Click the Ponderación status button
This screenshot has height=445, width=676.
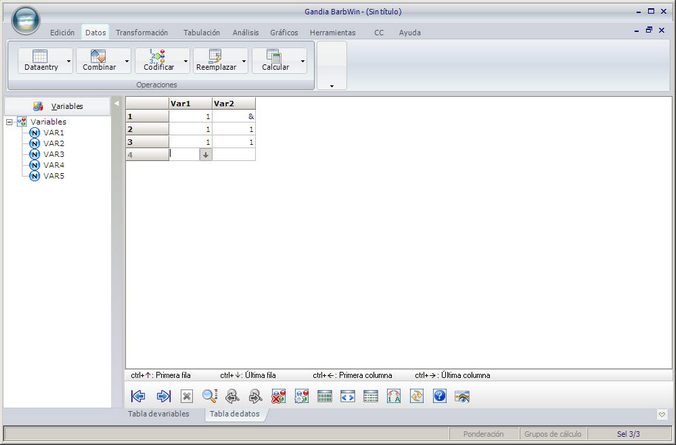tap(483, 434)
